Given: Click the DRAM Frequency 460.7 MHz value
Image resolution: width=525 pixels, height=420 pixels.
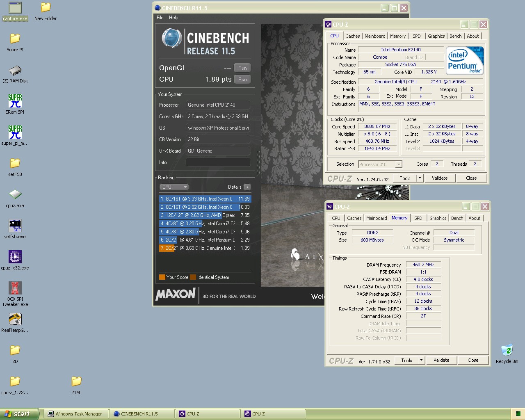Looking at the screenshot, I should (423, 265).
